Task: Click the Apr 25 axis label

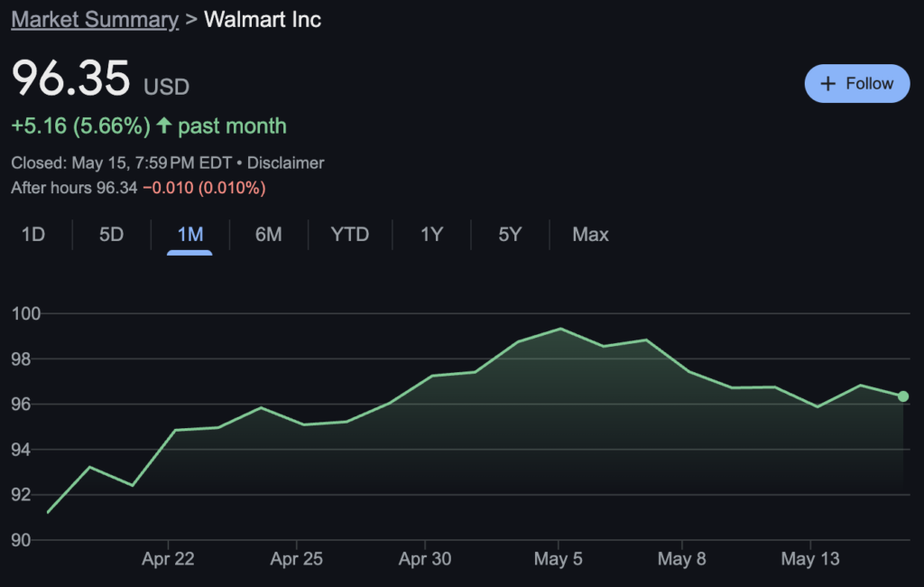Action: (296, 559)
